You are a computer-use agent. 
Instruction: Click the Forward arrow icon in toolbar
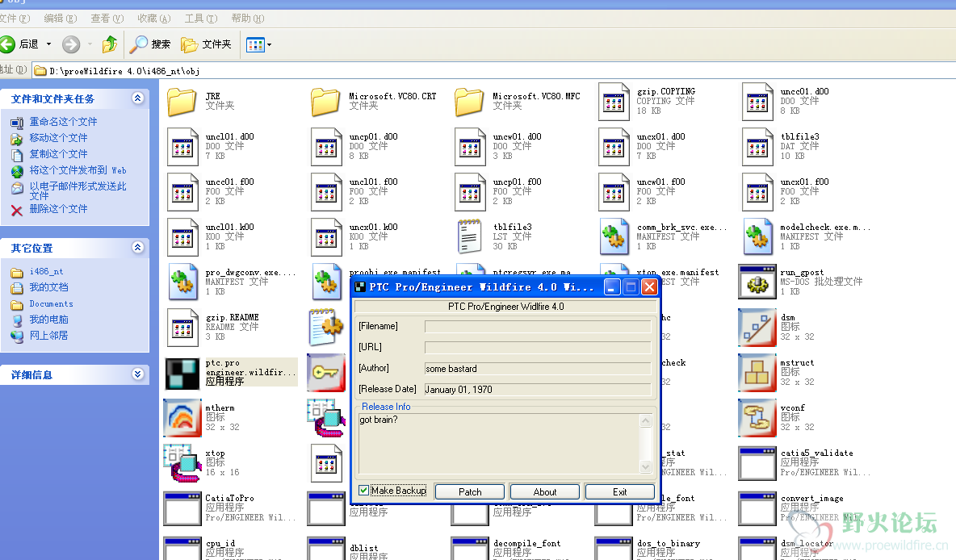coord(71,44)
